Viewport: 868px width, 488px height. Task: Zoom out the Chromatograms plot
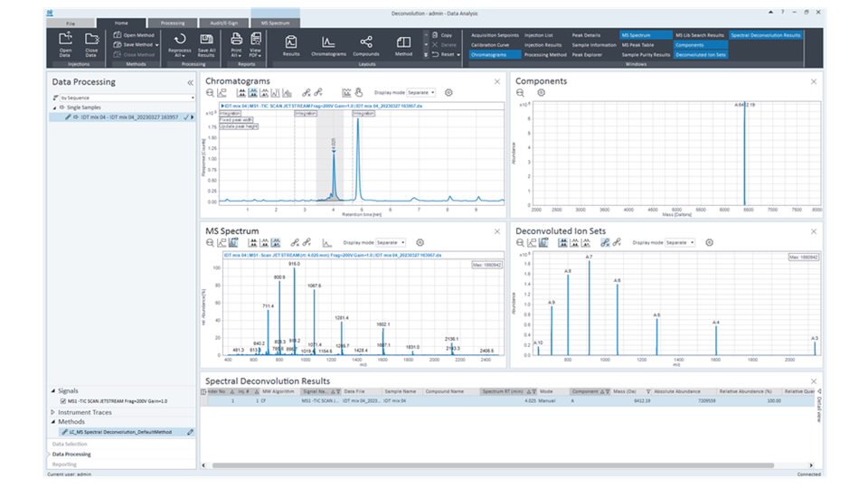point(211,92)
